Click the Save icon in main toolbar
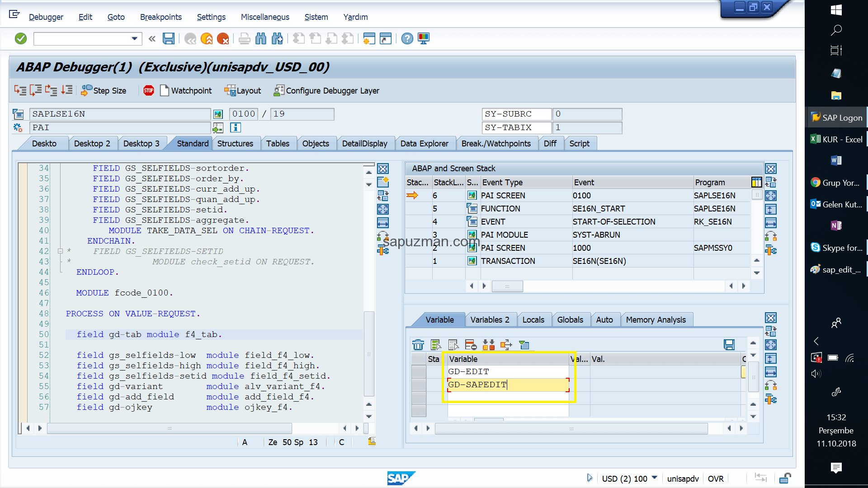This screenshot has height=488, width=868. (x=169, y=39)
